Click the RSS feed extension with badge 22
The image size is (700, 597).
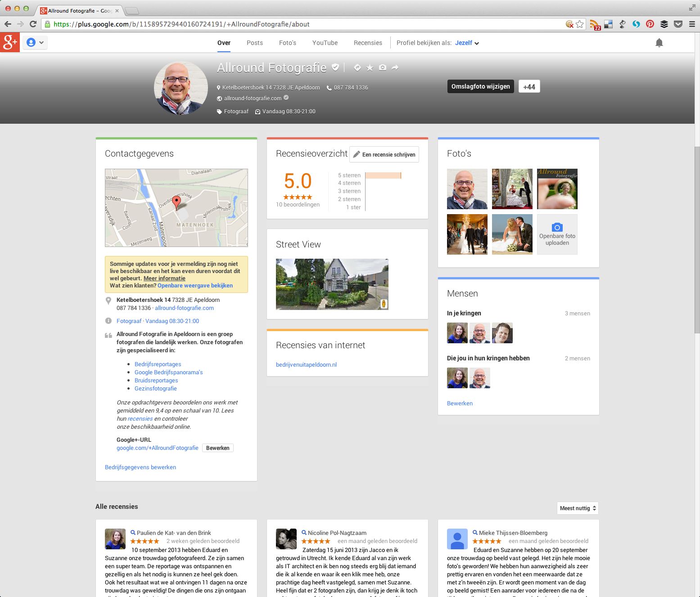point(595,24)
